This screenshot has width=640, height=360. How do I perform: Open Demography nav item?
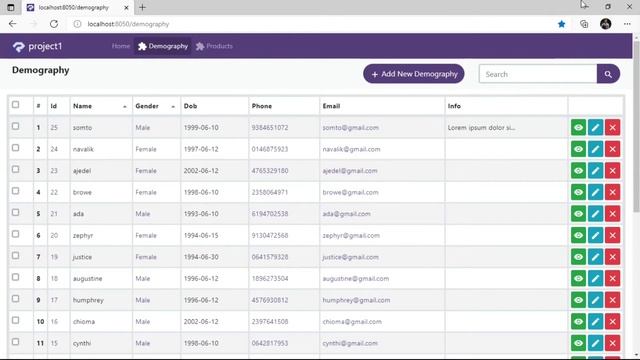coord(163,46)
